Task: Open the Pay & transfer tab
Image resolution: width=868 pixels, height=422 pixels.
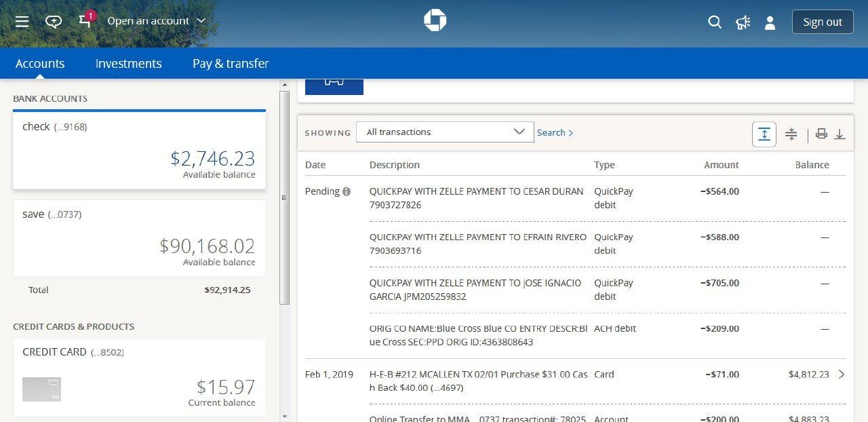Action: point(231,63)
